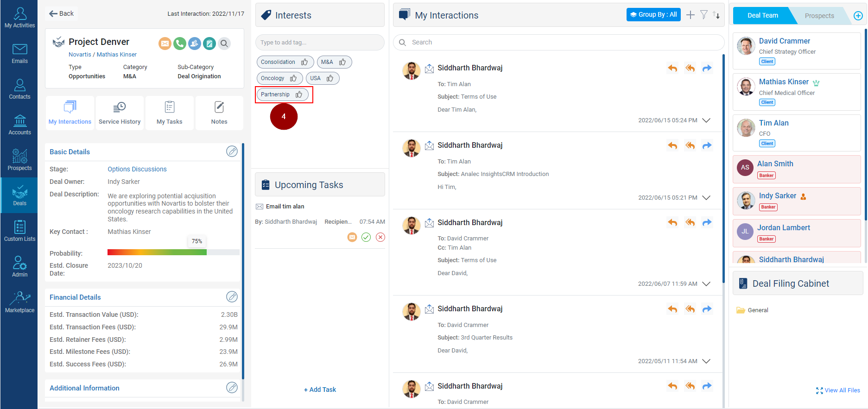Open Marketplace from the sidebar

tap(19, 302)
